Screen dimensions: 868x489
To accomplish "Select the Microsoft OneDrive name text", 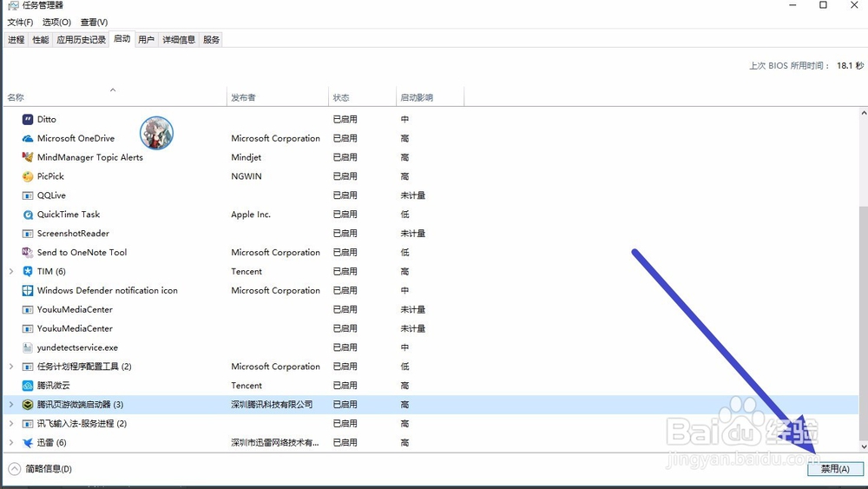I will click(76, 138).
